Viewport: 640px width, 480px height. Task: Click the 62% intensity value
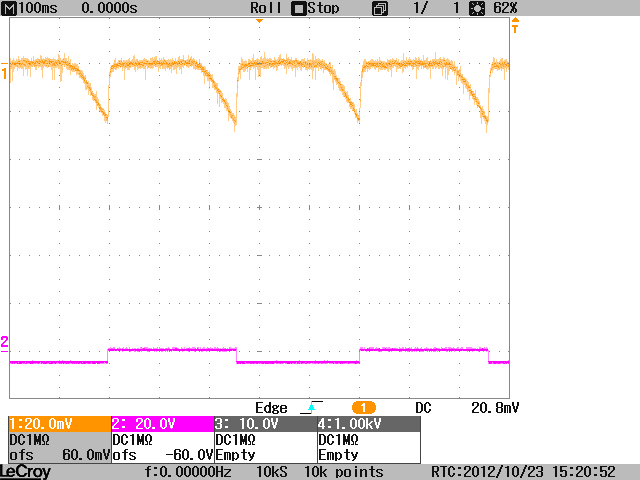pyautogui.click(x=505, y=8)
